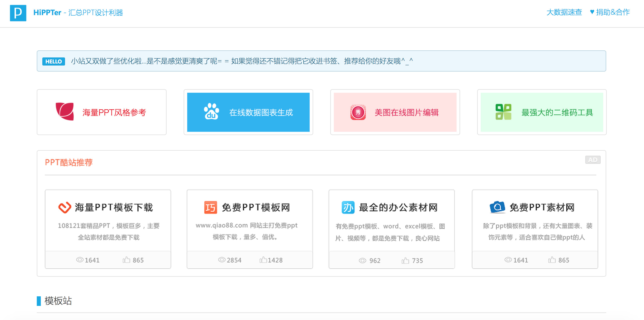Open the 大数据速查 link
The width and height of the screenshot is (644, 320).
pyautogui.click(x=564, y=12)
